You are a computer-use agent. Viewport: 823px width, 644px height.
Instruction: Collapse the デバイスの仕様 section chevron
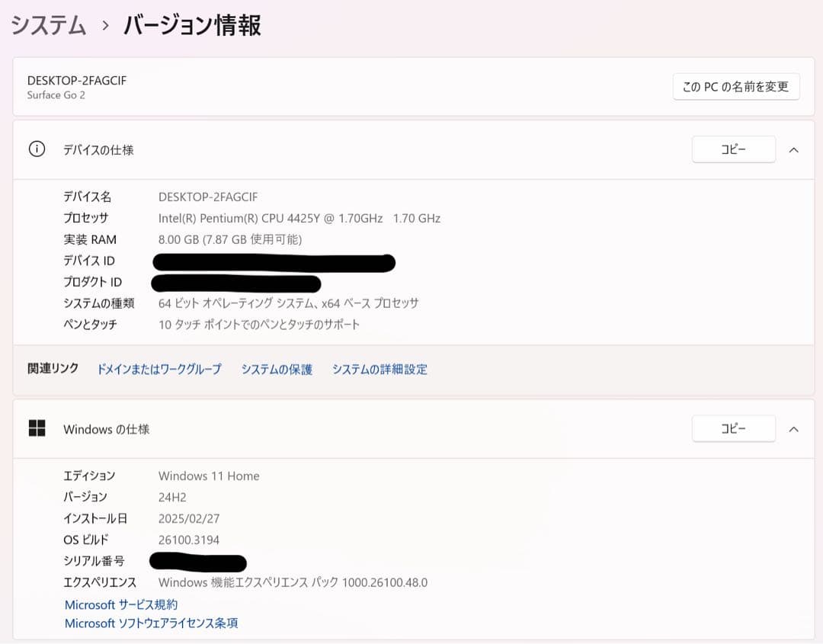(794, 149)
